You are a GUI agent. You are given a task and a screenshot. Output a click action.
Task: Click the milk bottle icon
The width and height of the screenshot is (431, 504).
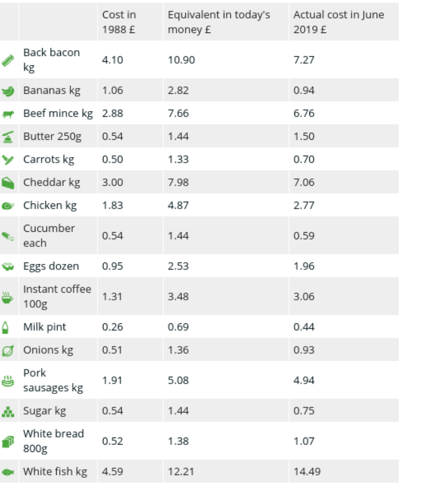(x=6, y=327)
